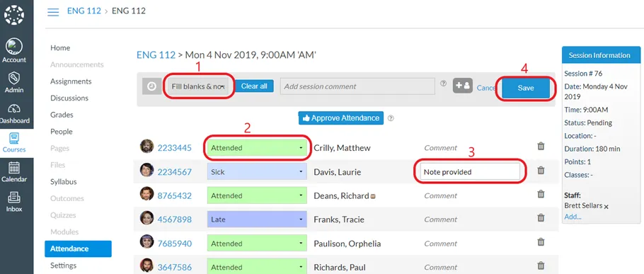
Task: Open Settings in course navigation
Action: (x=63, y=266)
